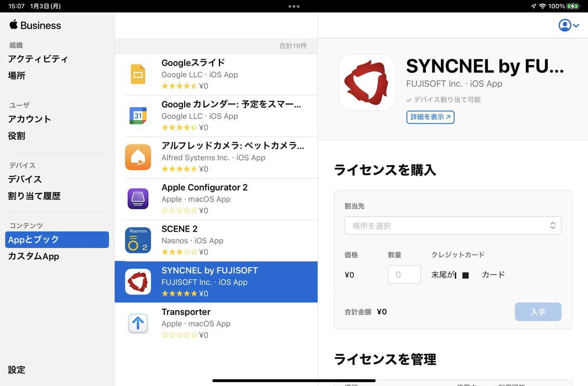Viewport: 588px width, 386px height.
Task: Select SYNCNEL by FUJISOFT title in list
Action: pyautogui.click(x=210, y=270)
